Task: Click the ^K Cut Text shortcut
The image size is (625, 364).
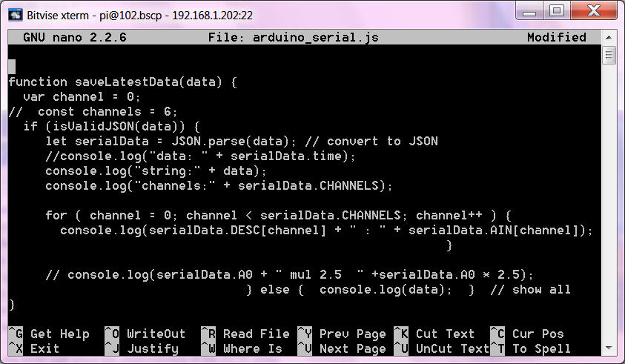Action: click(x=434, y=334)
